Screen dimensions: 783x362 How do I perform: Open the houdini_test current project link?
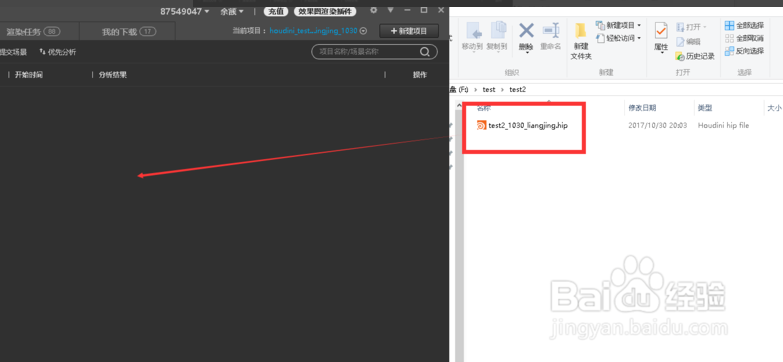[313, 31]
